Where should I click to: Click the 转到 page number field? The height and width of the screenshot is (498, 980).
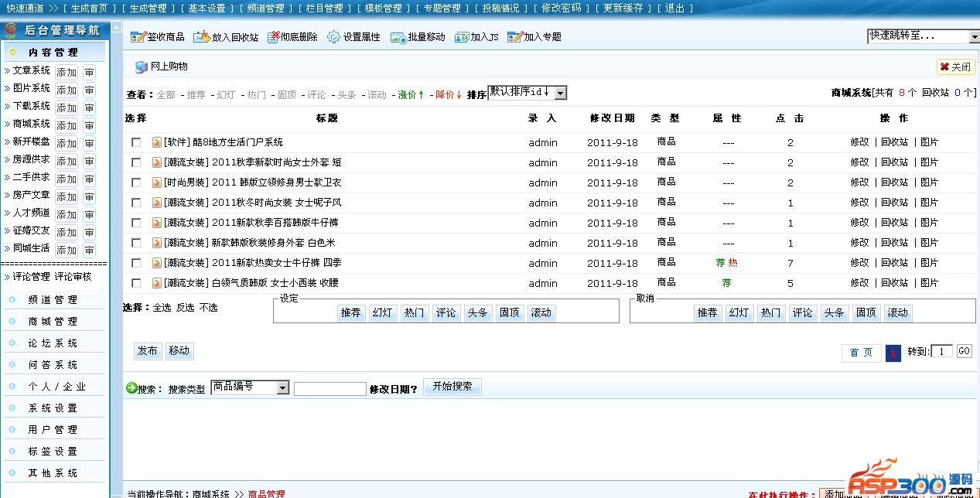[x=941, y=351]
